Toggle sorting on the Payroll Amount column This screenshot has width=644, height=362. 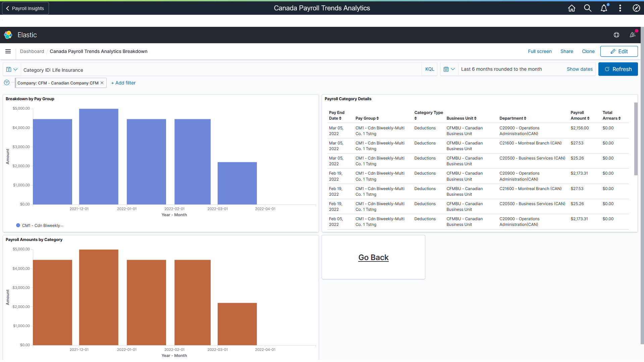pos(588,118)
